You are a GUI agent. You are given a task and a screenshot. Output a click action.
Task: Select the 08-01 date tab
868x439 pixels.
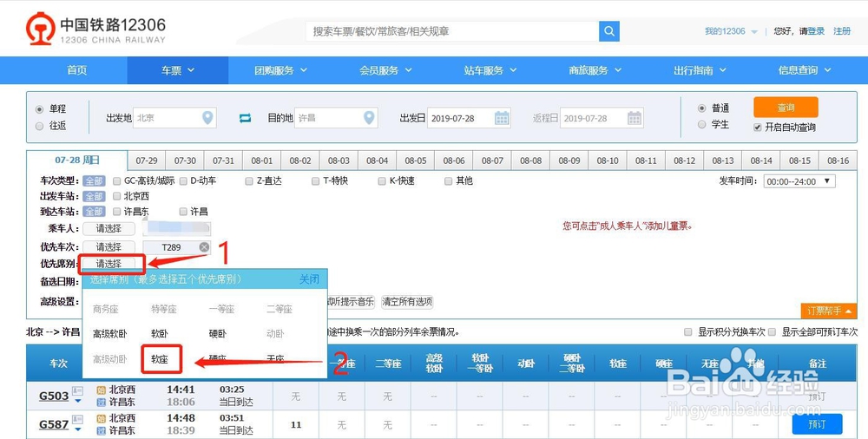pyautogui.click(x=262, y=161)
